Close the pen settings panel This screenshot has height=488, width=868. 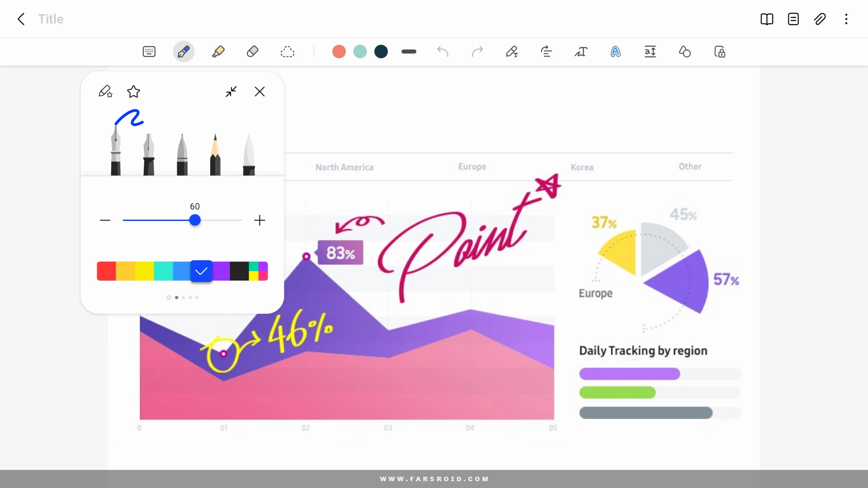[259, 92]
